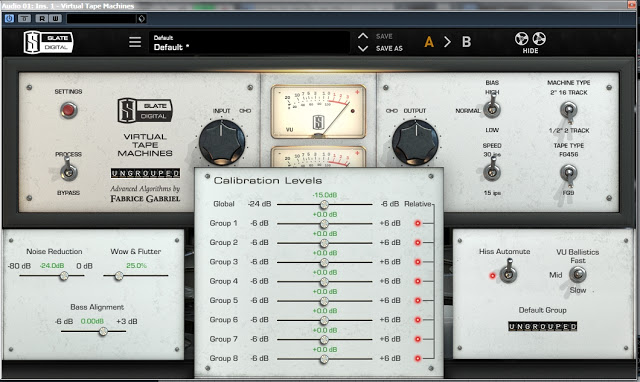Open the Default preset name dropdown
This screenshot has width=640, height=382.
coord(249,42)
